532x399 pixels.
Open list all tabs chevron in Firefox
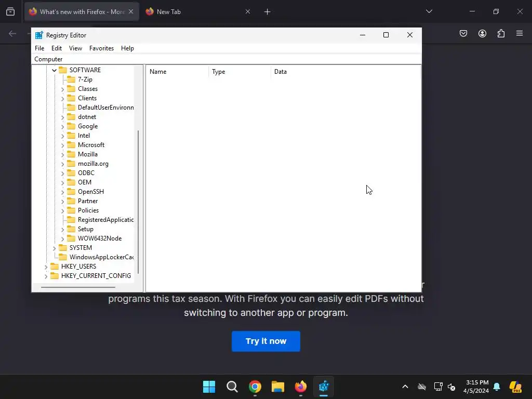pos(429,11)
